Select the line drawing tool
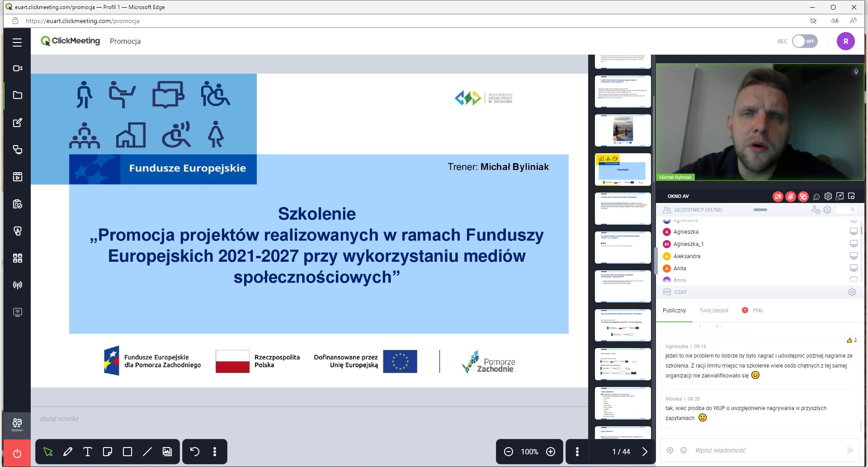 (x=147, y=452)
